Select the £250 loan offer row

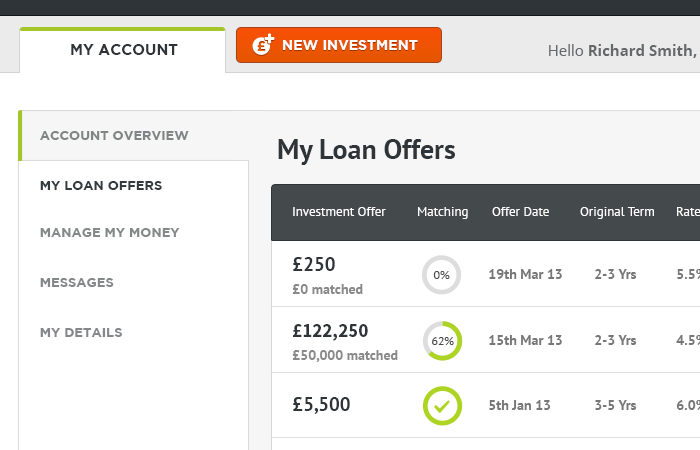coord(486,274)
